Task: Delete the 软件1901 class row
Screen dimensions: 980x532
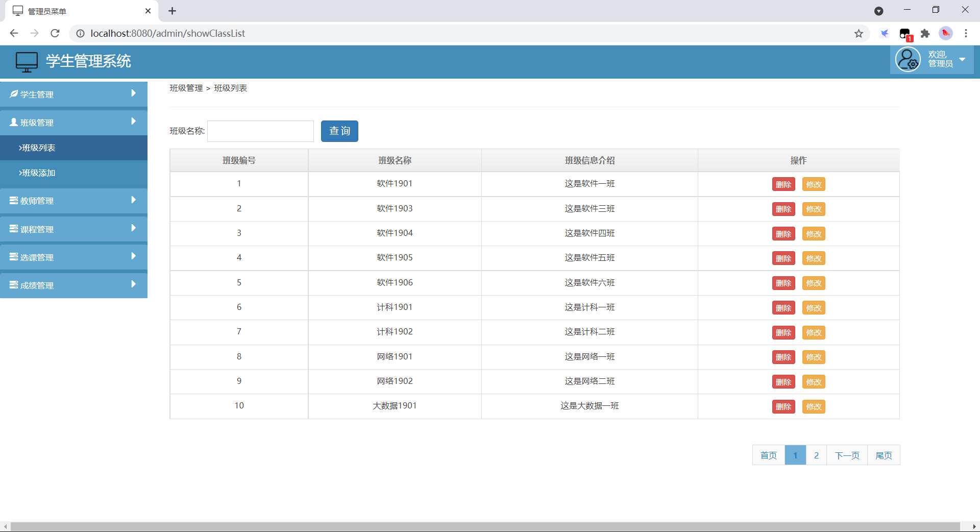Action: (x=783, y=184)
